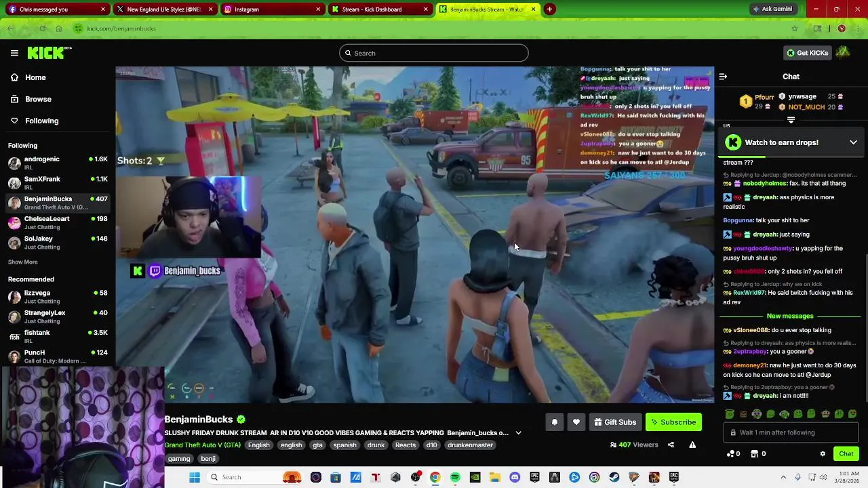Toggle stream notifications bell
Screen dimensions: 868x488
click(554, 422)
